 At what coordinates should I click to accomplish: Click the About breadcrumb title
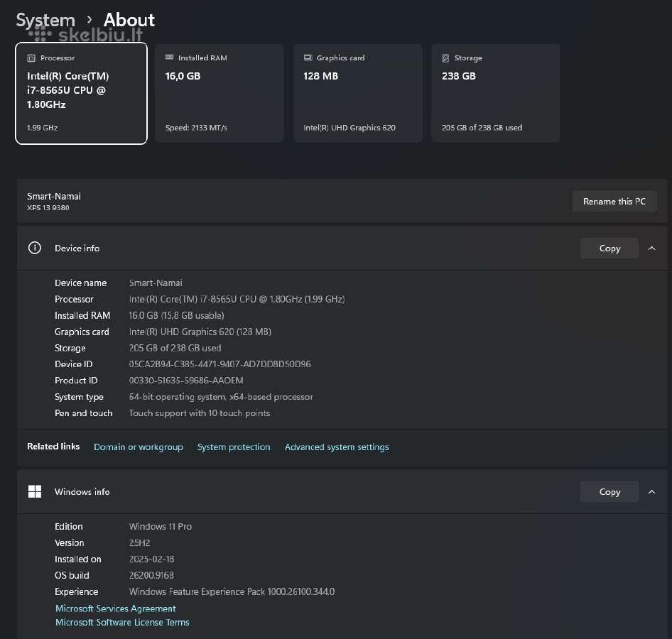(x=129, y=20)
